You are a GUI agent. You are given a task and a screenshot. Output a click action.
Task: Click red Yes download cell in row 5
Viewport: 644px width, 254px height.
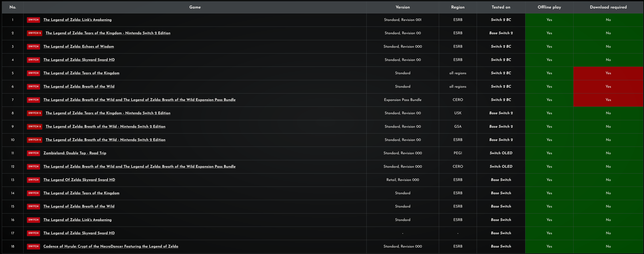608,73
